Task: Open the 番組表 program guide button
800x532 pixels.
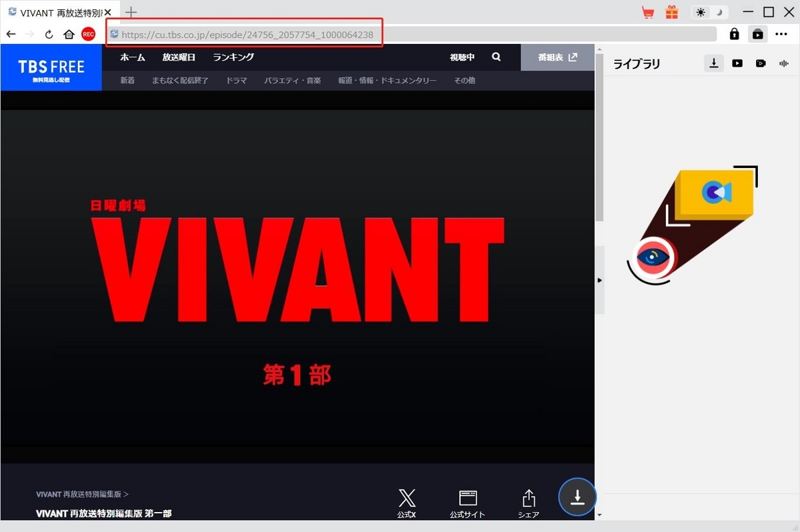Action: [x=557, y=57]
